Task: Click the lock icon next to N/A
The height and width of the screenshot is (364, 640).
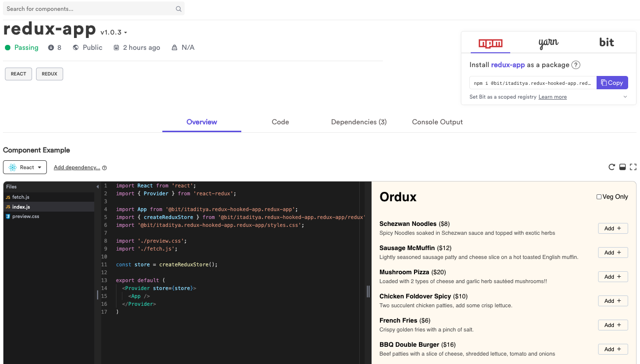Action: 175,47
